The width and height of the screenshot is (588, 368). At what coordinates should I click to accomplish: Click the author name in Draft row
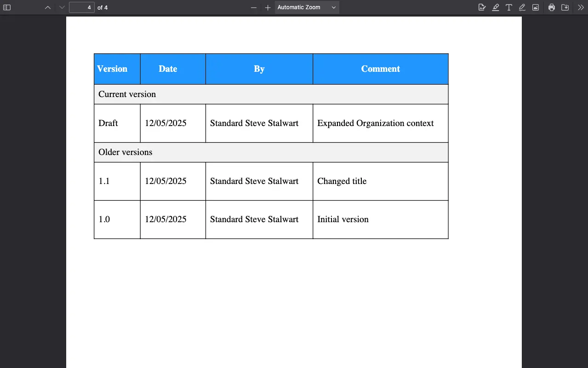click(x=254, y=123)
